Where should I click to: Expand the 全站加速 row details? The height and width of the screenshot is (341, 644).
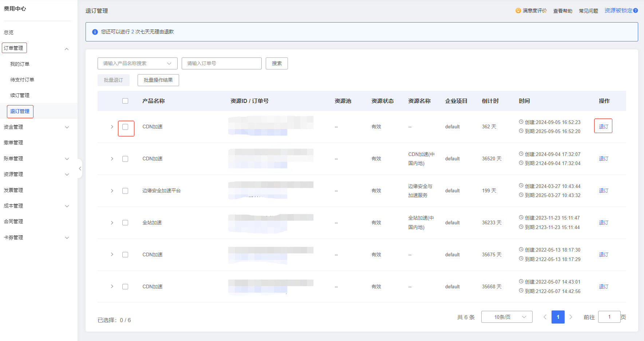pyautogui.click(x=112, y=223)
